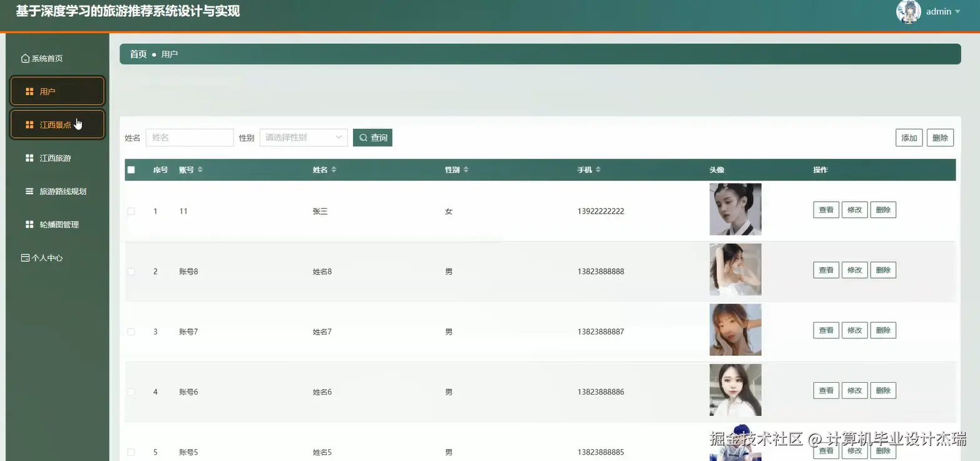
Task: Open 江西旅游 sidebar menu item
Action: click(58, 158)
